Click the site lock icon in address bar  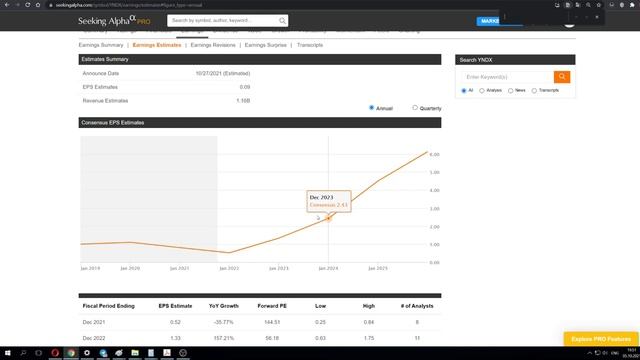(51, 5)
